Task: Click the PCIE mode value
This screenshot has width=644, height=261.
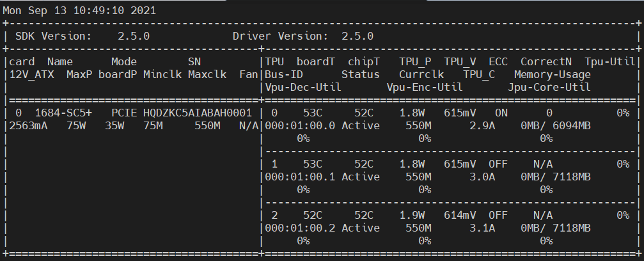Action: [x=124, y=113]
